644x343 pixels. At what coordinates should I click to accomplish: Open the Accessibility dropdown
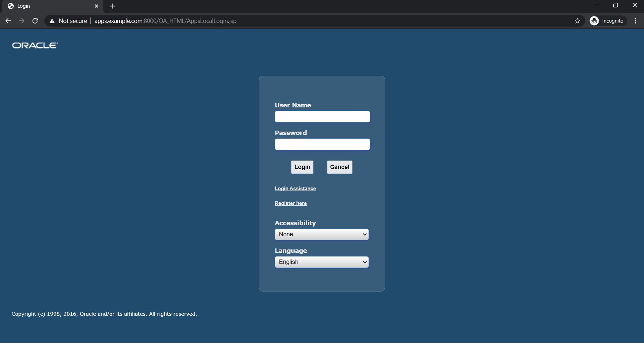[x=321, y=234]
